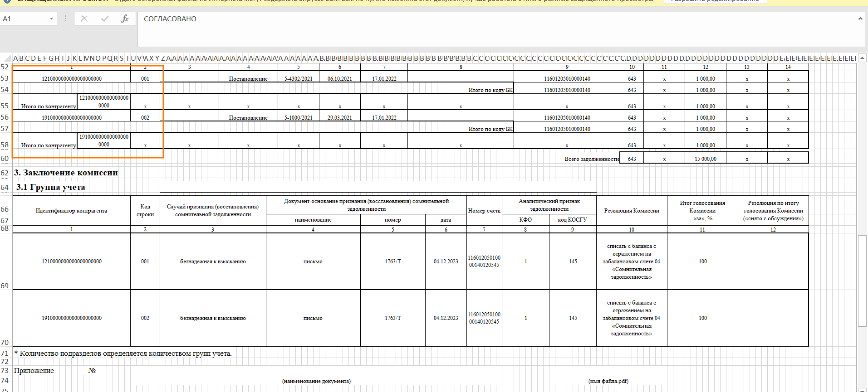Click header Случай признания (восстановления) сомнительной задолженности
This screenshot has height=392, width=868.
pos(213,211)
